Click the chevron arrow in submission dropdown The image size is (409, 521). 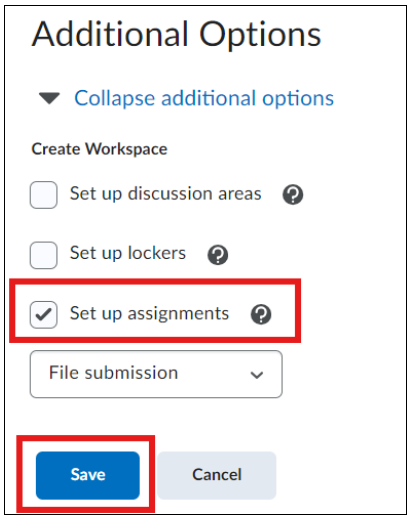257,375
